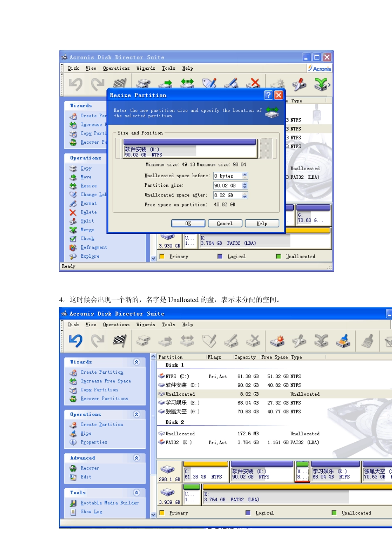Click the Disk 2 drive icon showing 3.939 GB in the lower window
The height and width of the screenshot is (555, 392).
pyautogui.click(x=167, y=492)
